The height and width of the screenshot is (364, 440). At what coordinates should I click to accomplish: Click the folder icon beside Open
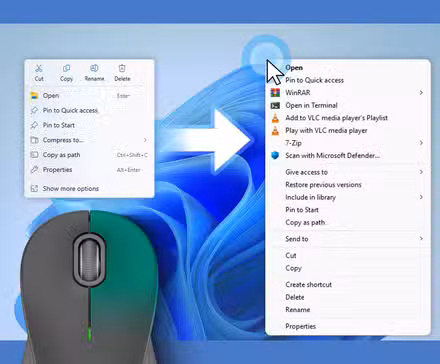tap(34, 96)
